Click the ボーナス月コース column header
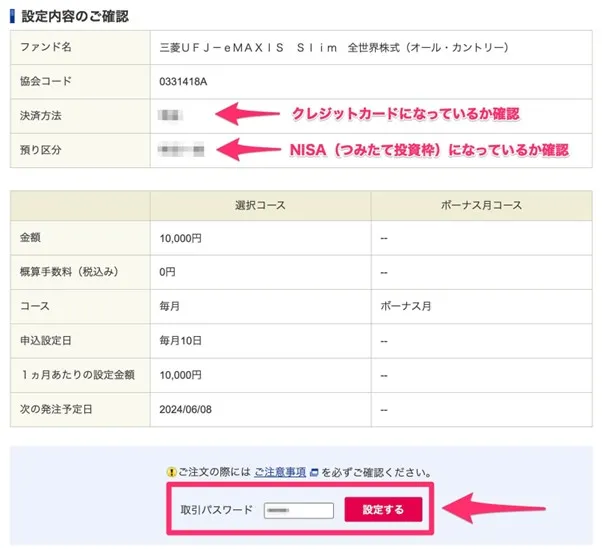 click(481, 205)
